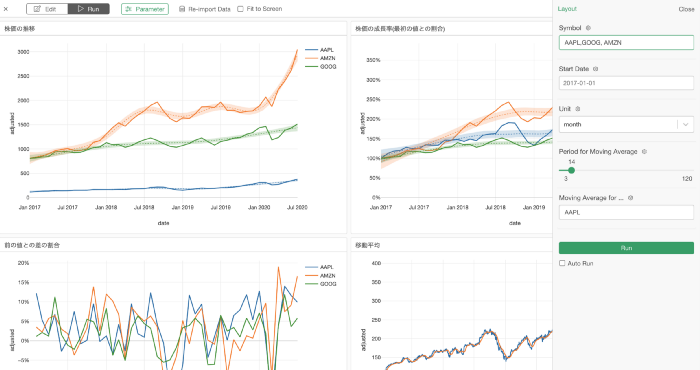Toggle GOOG legend in bottom-left difference chart

click(321, 284)
